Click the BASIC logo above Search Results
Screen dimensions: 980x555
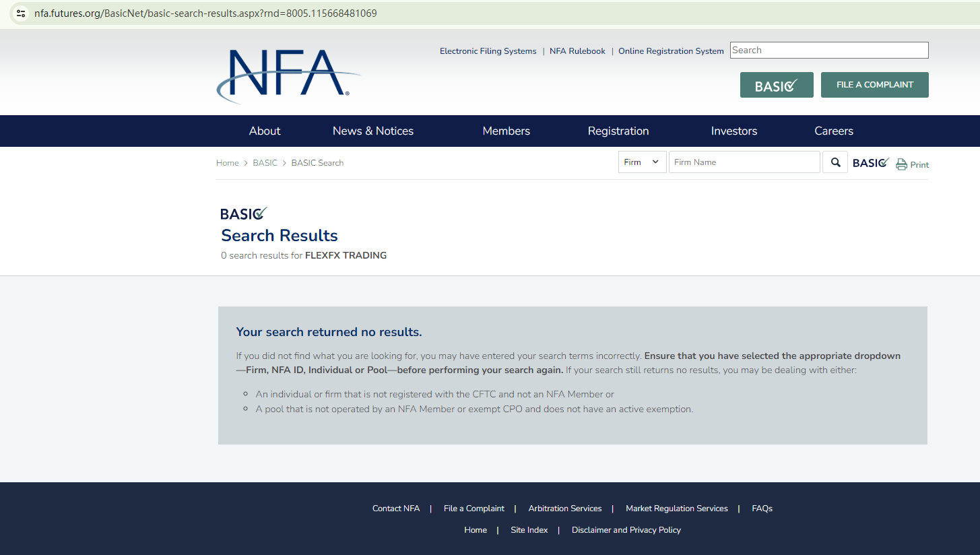[x=244, y=214]
